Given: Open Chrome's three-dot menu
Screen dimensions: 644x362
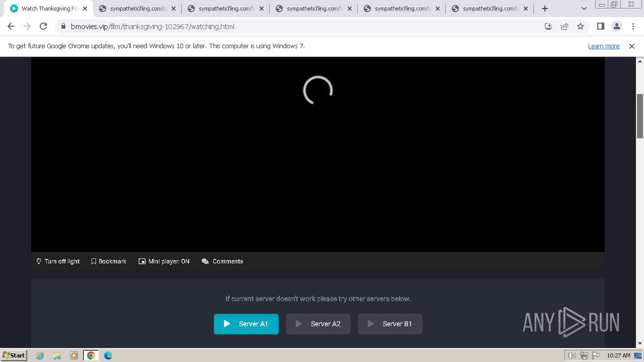Looking at the screenshot, I should (632, 26).
